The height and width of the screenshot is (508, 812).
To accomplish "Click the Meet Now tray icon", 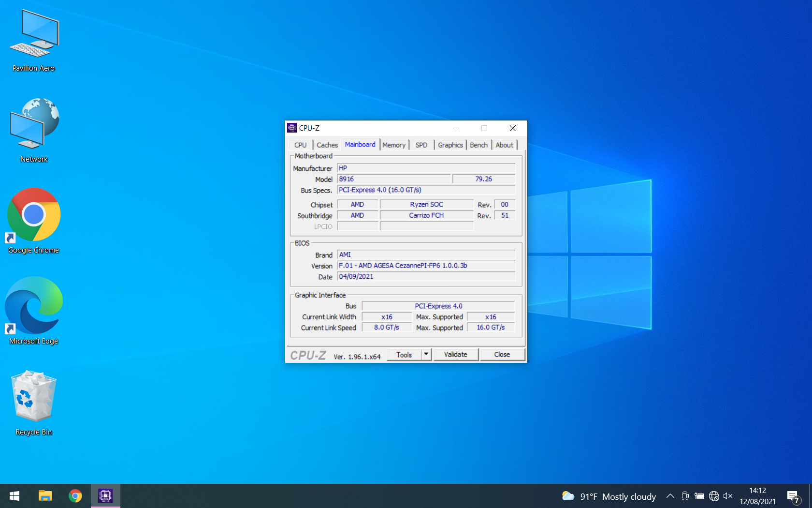I will pyautogui.click(x=685, y=496).
